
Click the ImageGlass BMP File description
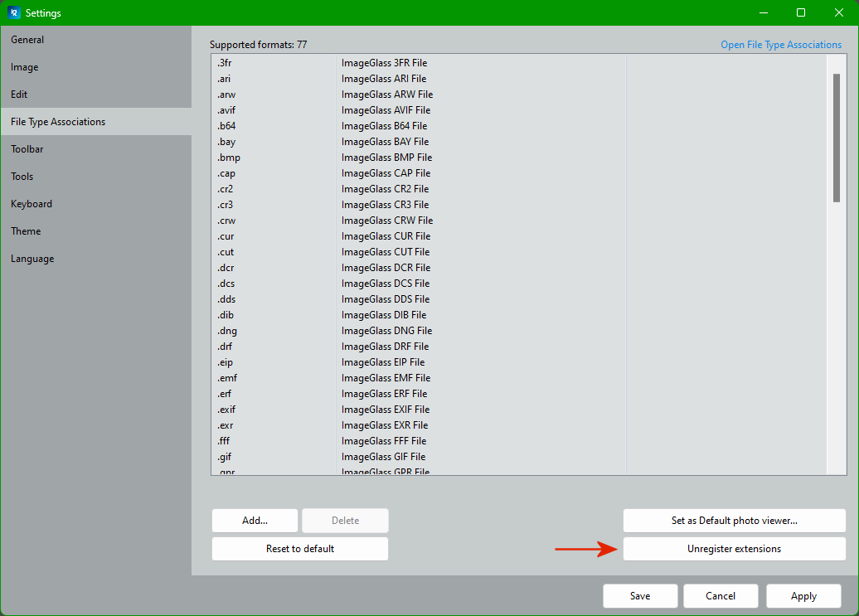(386, 158)
